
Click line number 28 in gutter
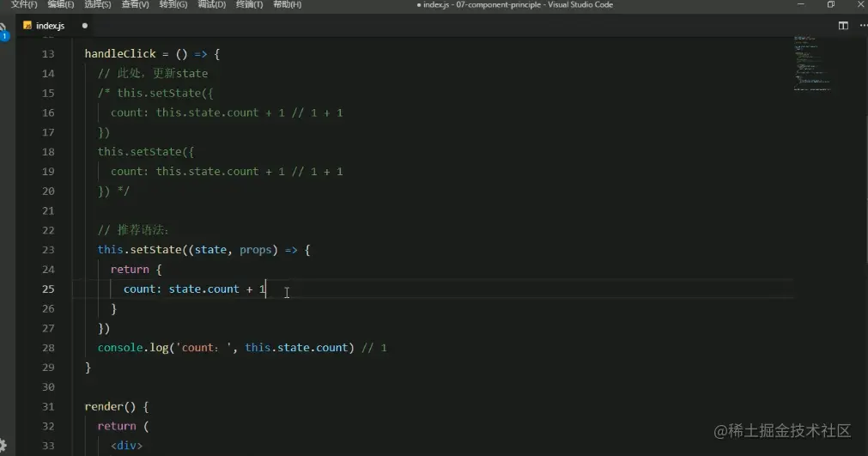[48, 348]
